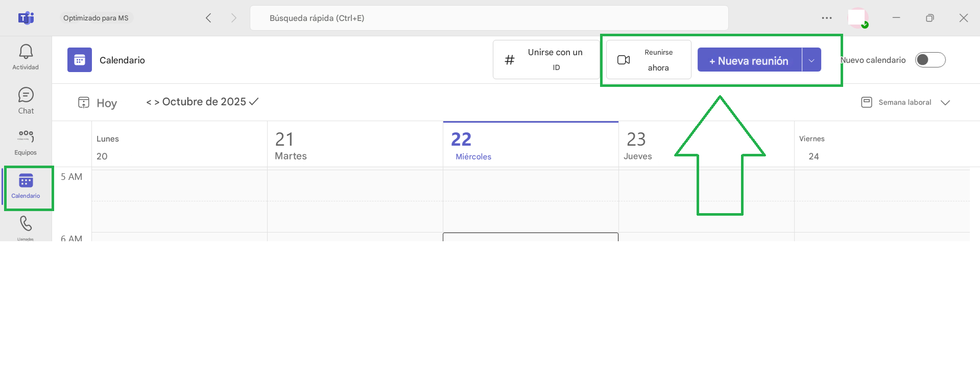Screen dimensions: 980x368
Task: Click the Microsoft Teams logo
Action: [26, 18]
